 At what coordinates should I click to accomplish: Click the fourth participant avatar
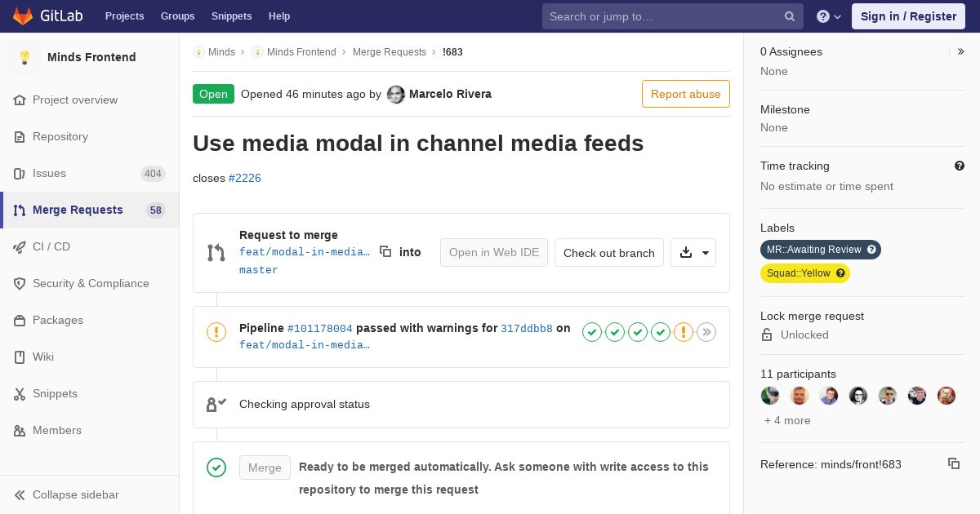pos(858,396)
